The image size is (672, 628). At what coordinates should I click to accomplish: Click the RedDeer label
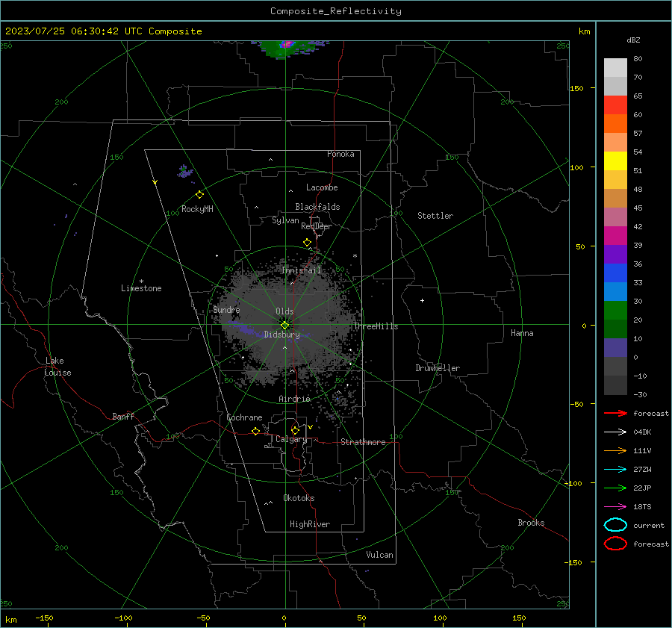(x=317, y=226)
